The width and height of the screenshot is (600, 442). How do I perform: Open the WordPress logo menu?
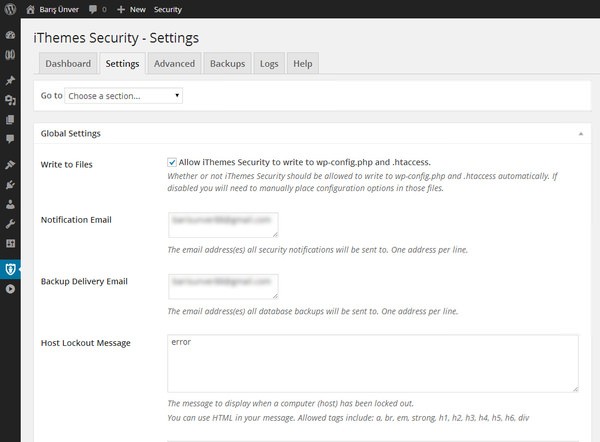(10, 9)
